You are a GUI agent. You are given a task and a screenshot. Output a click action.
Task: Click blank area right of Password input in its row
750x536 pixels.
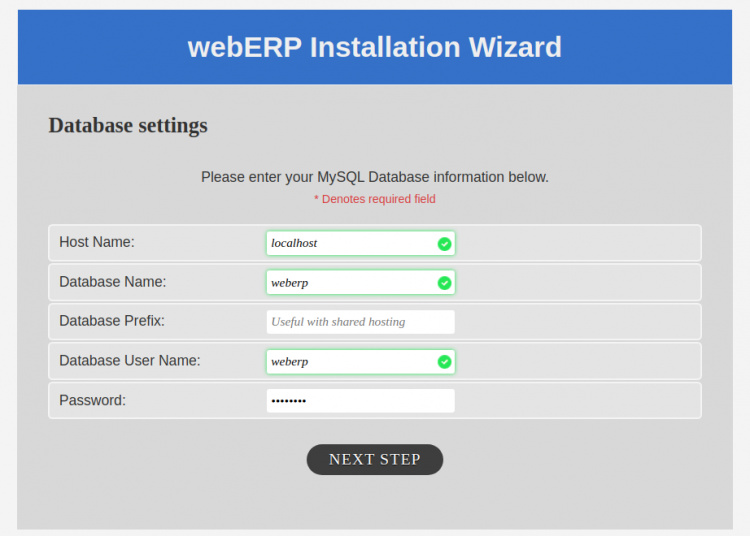point(578,400)
